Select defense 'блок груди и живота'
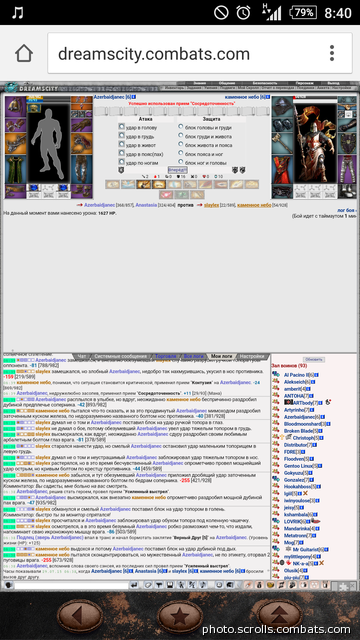The height and width of the screenshot is (640, 360). click(x=181, y=136)
